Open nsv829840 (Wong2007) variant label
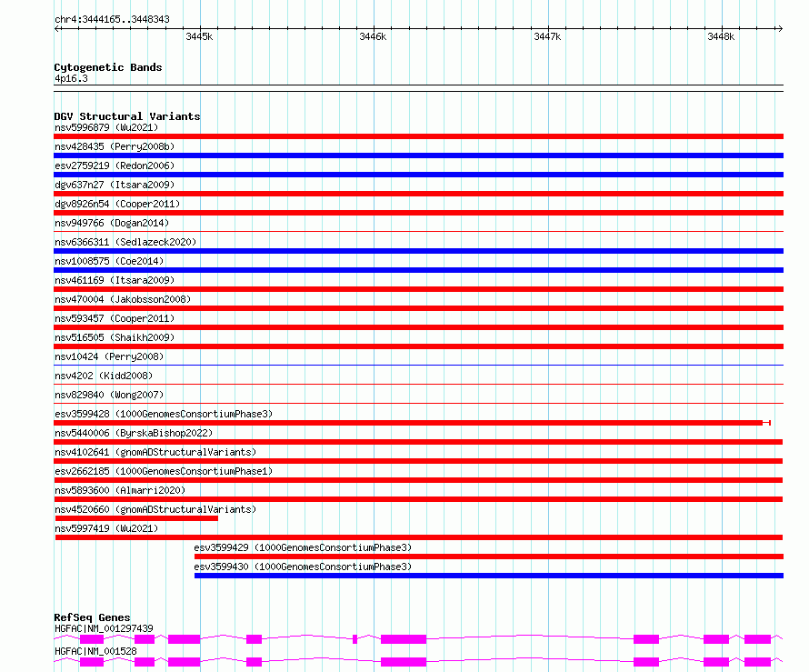This screenshot has height=672, width=809. [109, 395]
